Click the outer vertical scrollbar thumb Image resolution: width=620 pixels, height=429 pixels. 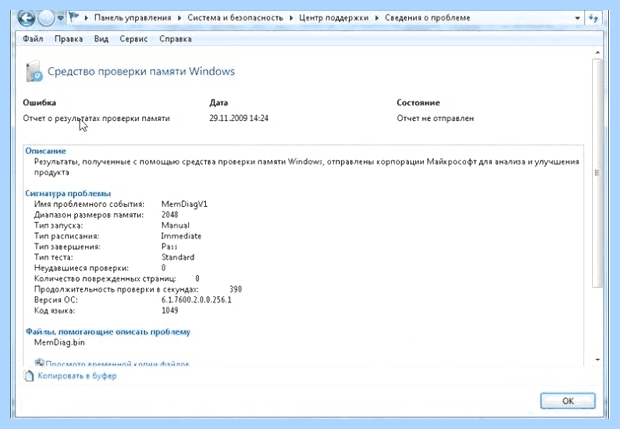tap(597, 173)
